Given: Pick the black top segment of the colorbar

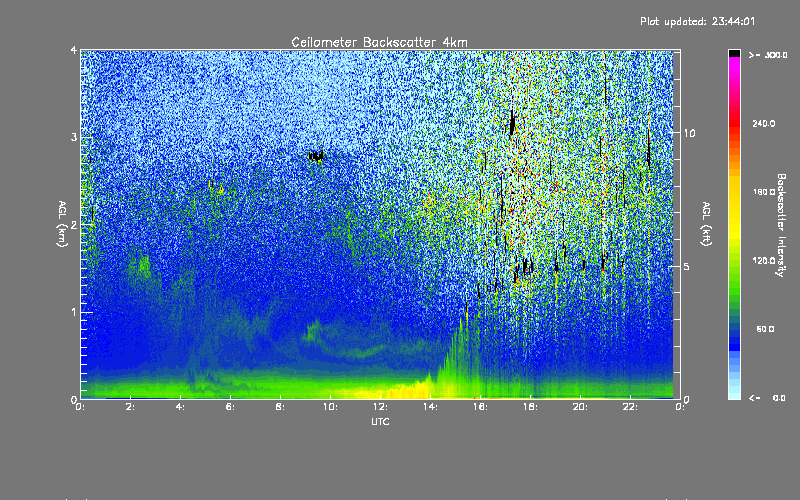Looking at the screenshot, I should (x=734, y=53).
